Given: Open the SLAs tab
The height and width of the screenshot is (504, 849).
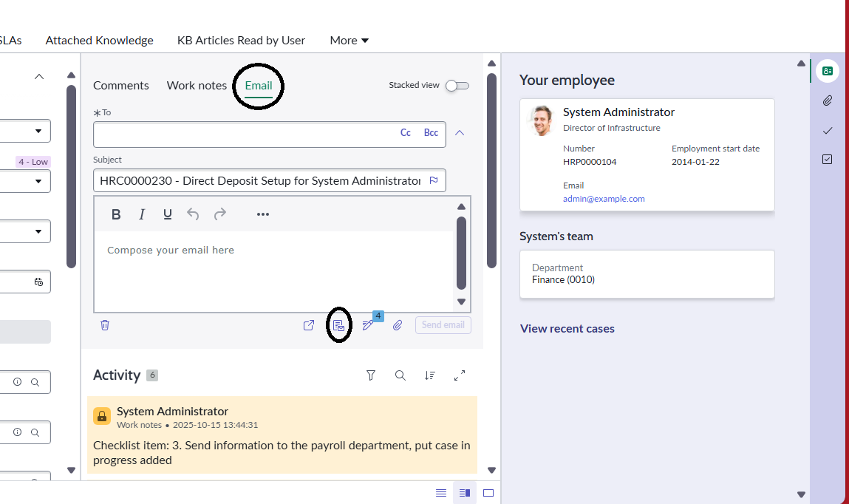Looking at the screenshot, I should click(10, 41).
